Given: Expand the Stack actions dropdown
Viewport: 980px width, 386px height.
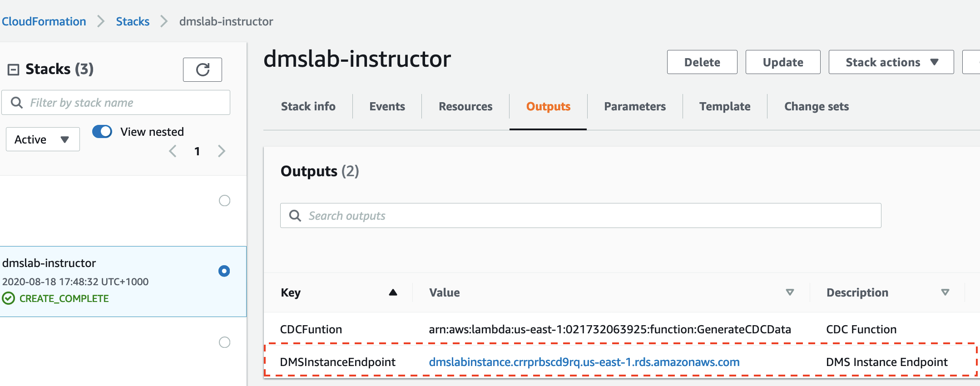Looking at the screenshot, I should click(891, 62).
